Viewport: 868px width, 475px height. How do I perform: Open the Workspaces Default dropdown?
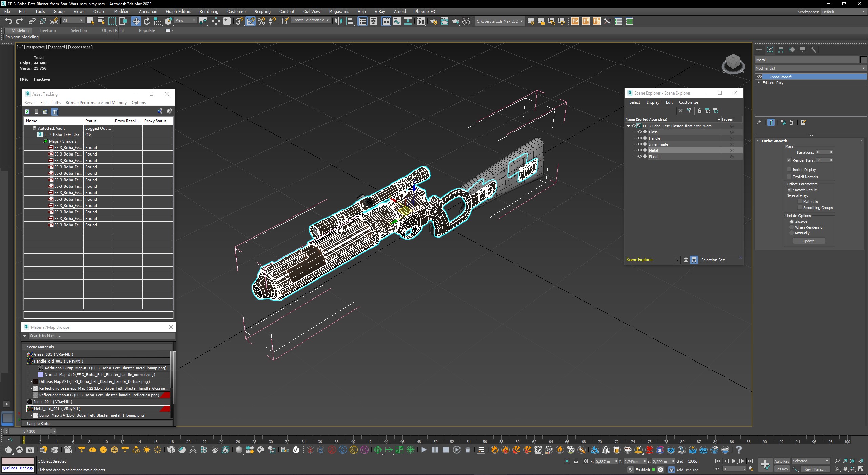pos(843,12)
